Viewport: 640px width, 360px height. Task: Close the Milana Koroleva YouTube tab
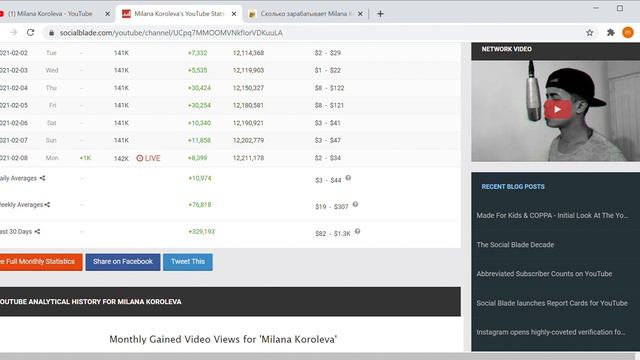(107, 14)
